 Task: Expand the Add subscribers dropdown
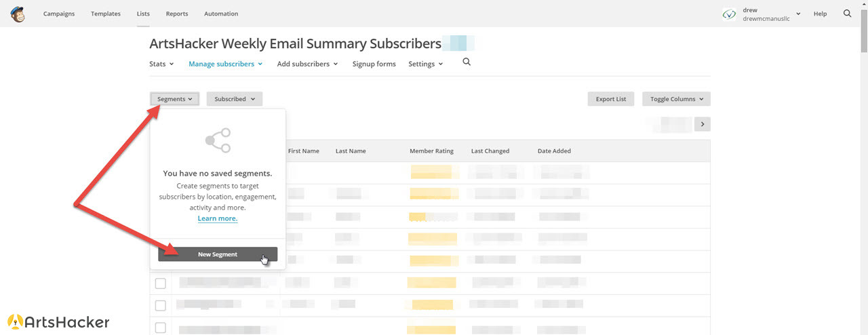click(308, 64)
